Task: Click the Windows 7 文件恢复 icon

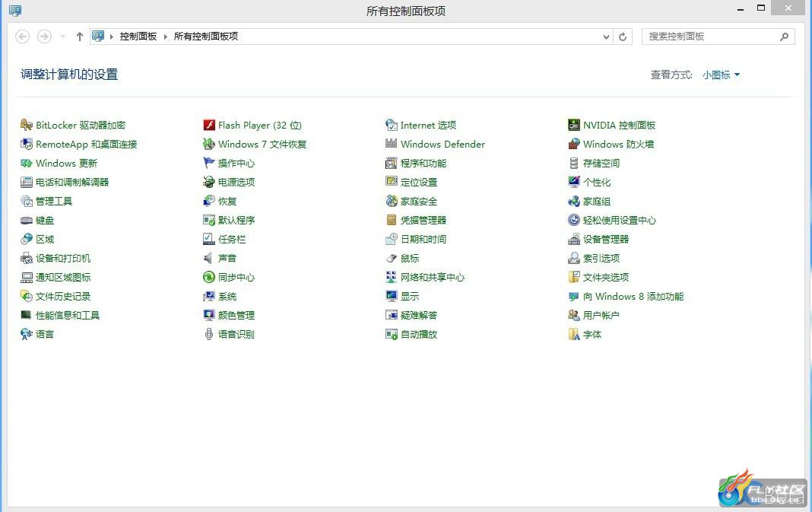Action: click(x=208, y=144)
